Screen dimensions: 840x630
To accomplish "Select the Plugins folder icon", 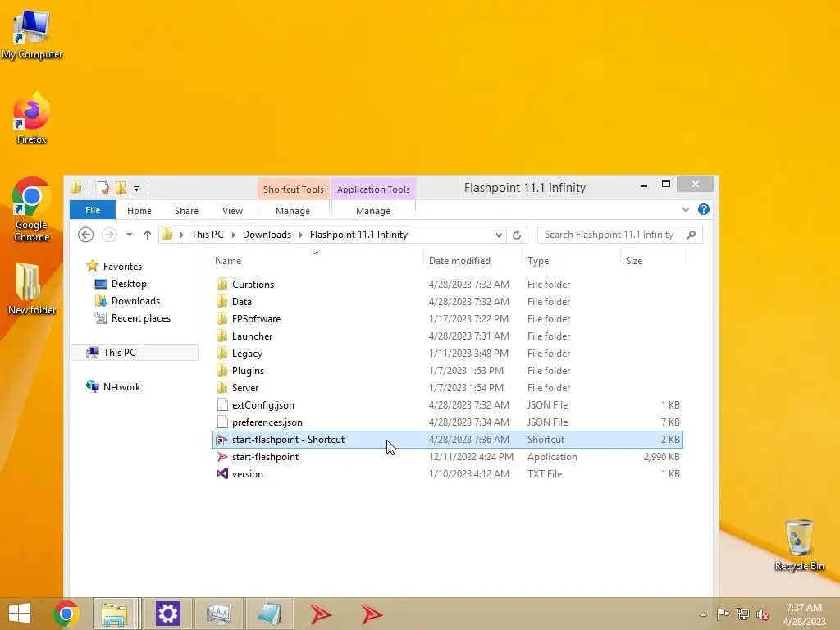I will tap(221, 370).
